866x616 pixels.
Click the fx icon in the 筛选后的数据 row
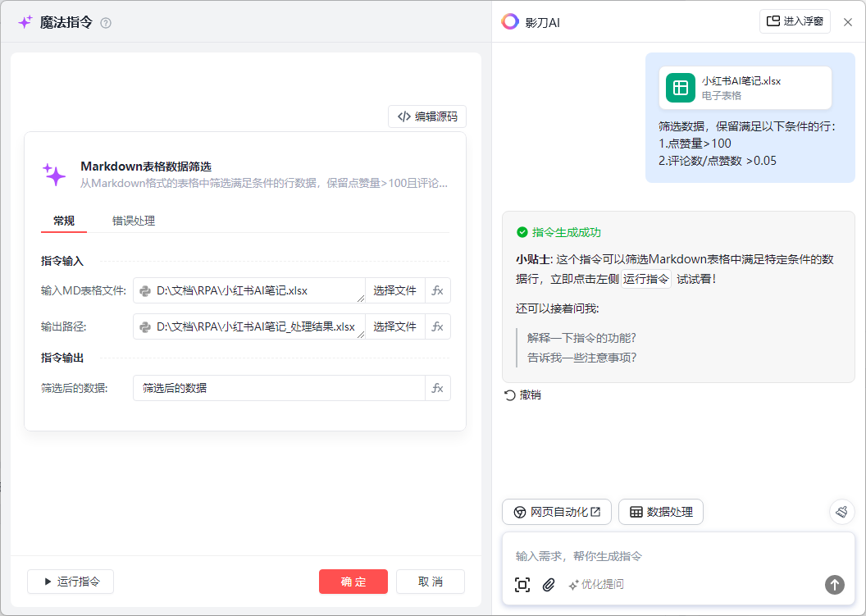437,388
